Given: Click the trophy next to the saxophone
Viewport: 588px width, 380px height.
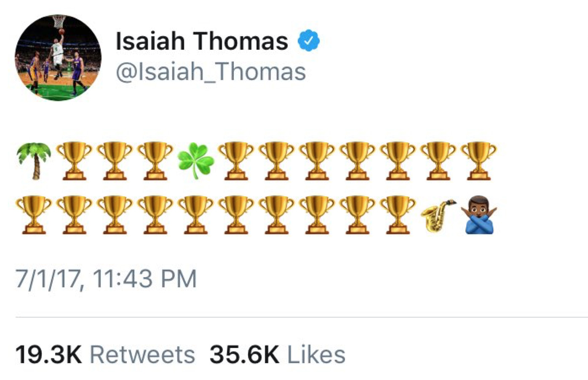Looking at the screenshot, I should pos(398,215).
